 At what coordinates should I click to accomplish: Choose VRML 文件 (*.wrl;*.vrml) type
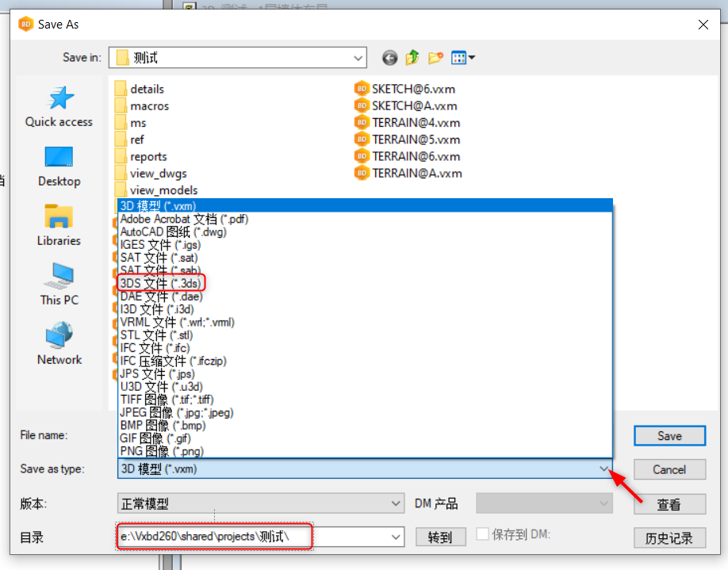tap(365, 322)
